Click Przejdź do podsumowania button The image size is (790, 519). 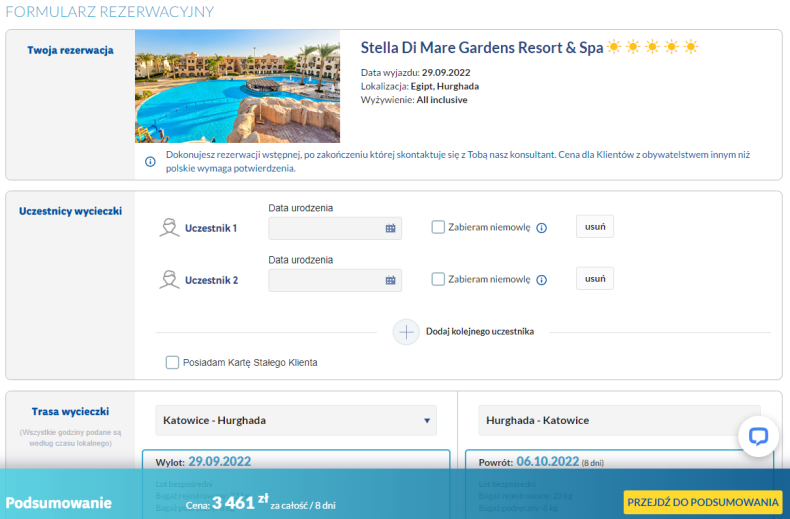tap(703, 502)
